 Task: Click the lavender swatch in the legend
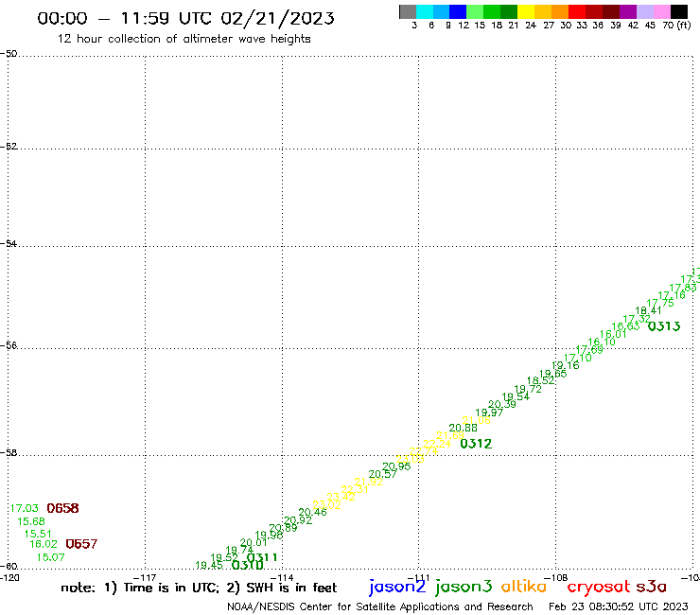click(645, 11)
